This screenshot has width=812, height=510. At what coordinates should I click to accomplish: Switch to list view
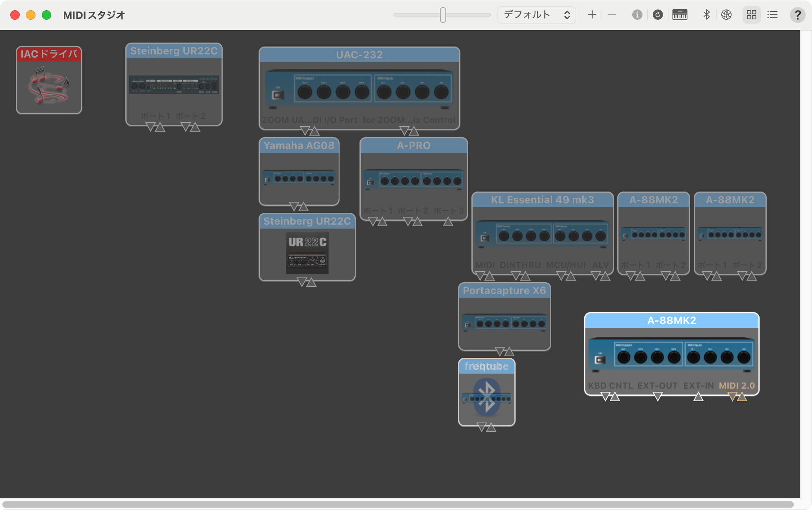coord(773,15)
